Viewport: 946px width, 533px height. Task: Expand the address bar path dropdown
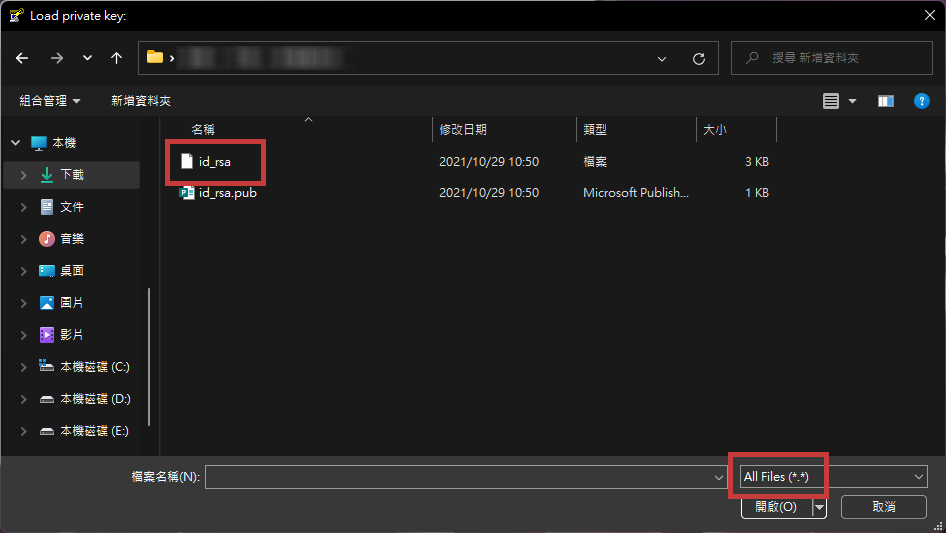coord(662,58)
